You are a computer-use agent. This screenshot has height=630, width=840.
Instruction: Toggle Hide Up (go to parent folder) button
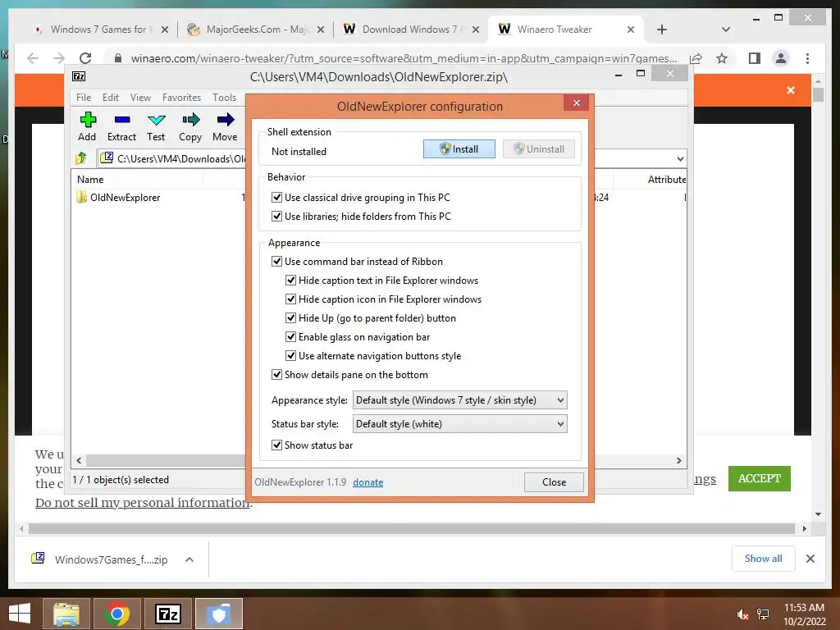pos(290,317)
